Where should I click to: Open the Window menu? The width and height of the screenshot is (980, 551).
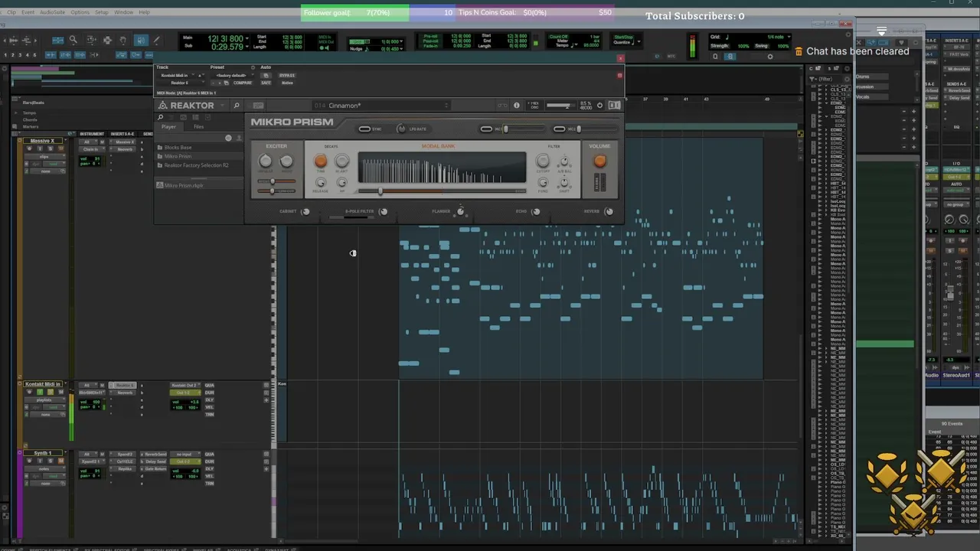tap(123, 12)
